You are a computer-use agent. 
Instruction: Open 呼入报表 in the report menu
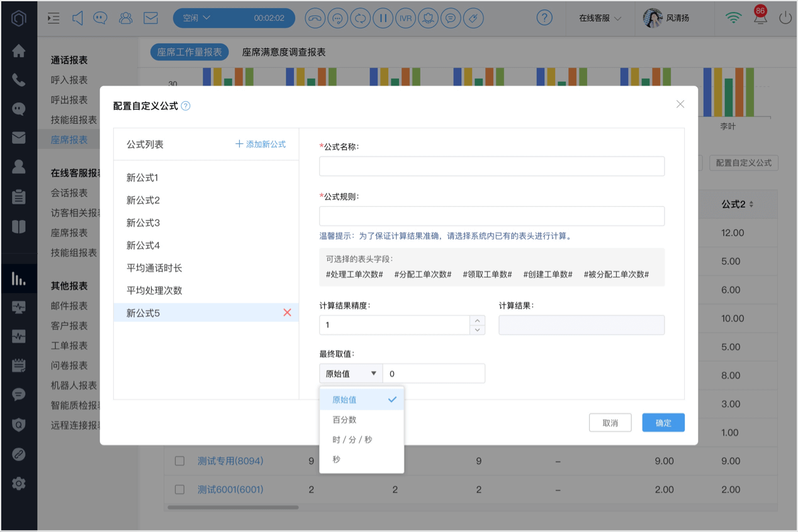coord(69,80)
